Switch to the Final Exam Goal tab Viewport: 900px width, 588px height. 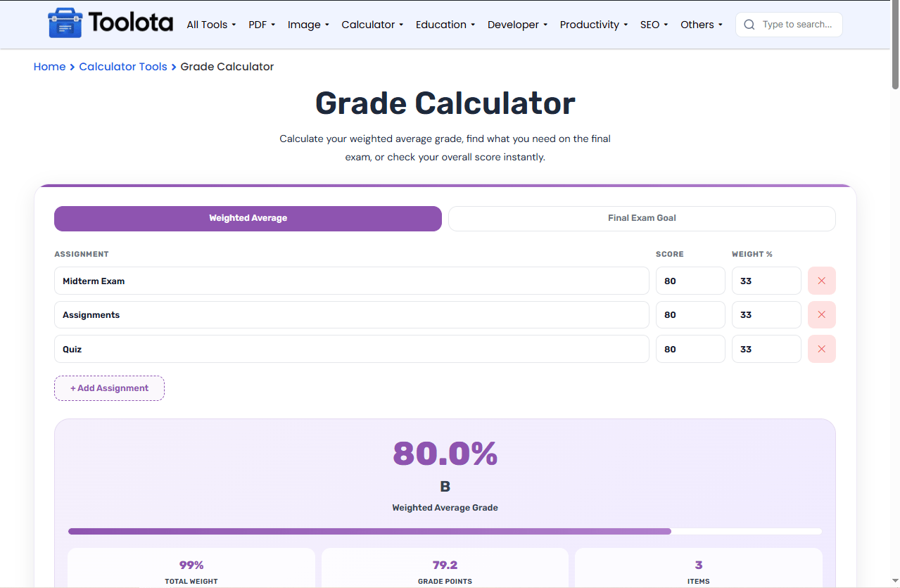tap(642, 218)
